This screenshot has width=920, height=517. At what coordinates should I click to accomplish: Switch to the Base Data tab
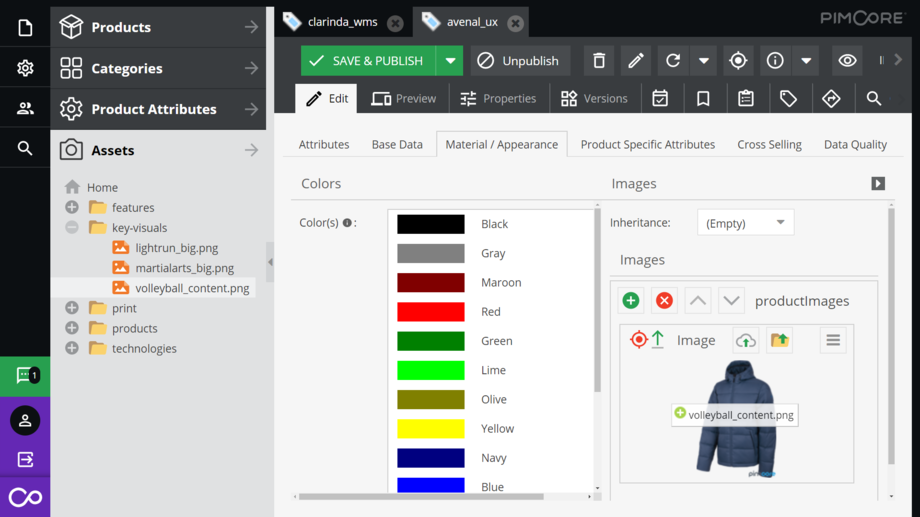tap(397, 144)
